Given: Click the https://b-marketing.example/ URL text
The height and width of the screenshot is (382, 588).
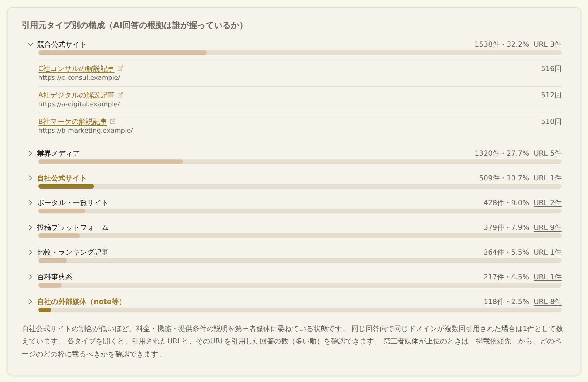Looking at the screenshot, I should 86,131.
